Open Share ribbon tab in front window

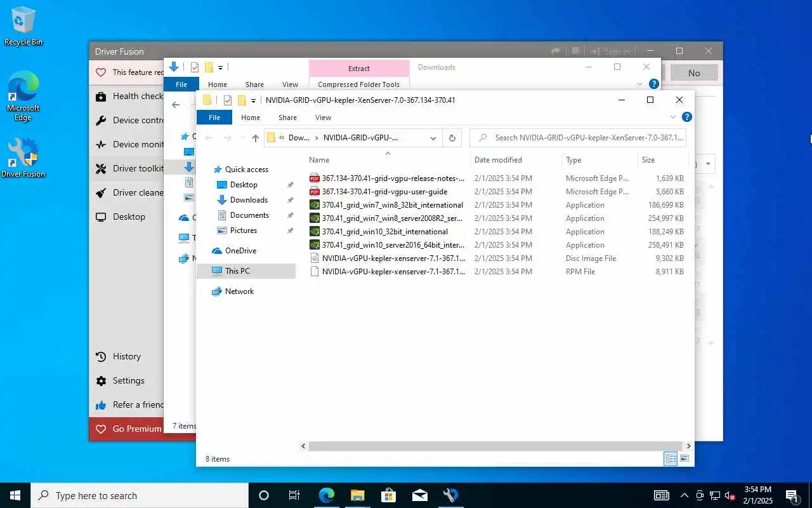point(287,117)
